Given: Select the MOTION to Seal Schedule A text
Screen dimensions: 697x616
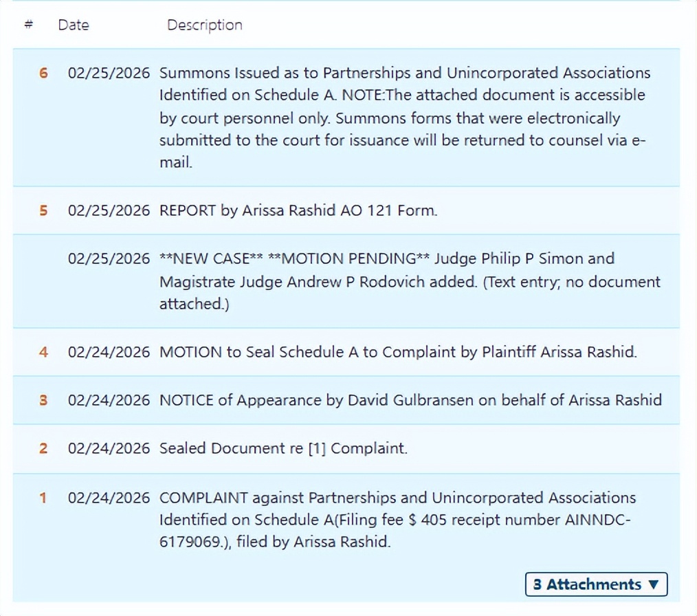Looking at the screenshot, I should [398, 352].
